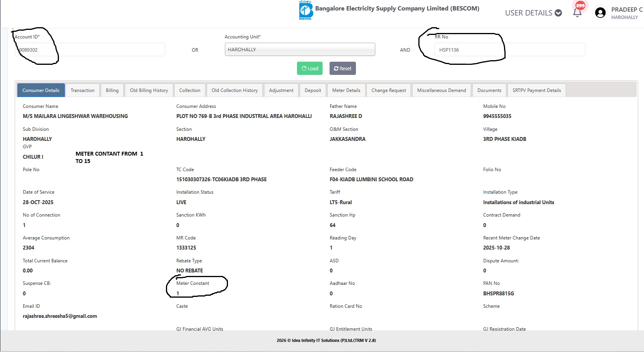Open the Old Billing History tab
Image resolution: width=644 pixels, height=352 pixels.
click(x=149, y=90)
